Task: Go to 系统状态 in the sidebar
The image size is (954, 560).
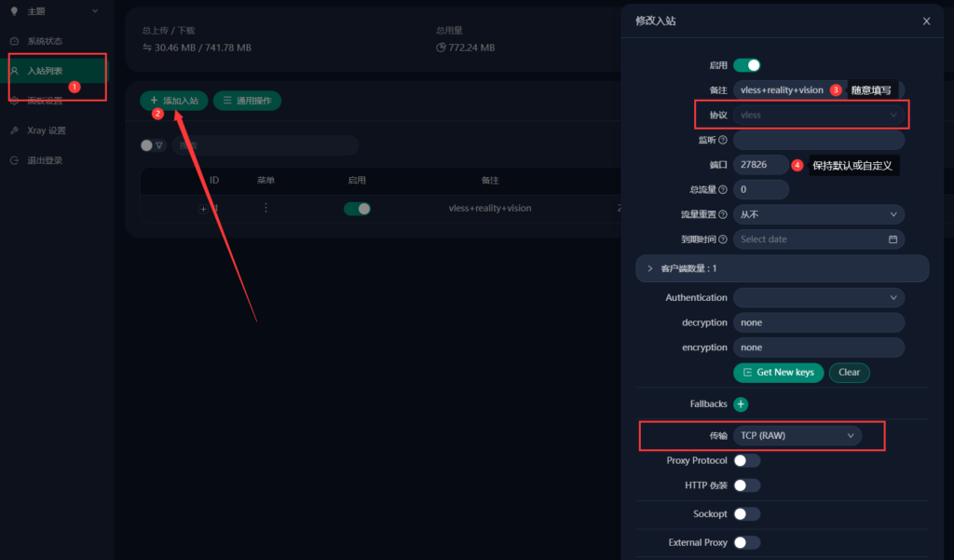Action: [x=45, y=41]
